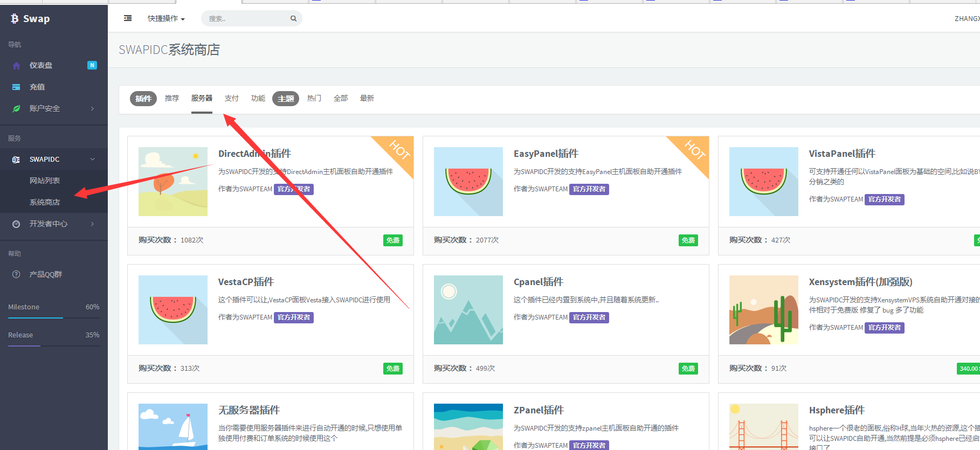Select the 热门 tab

click(314, 98)
